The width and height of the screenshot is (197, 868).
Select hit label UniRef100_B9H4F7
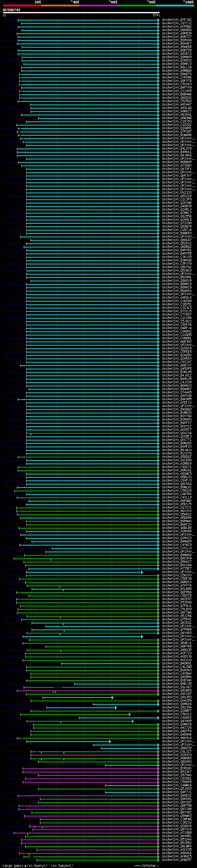click(177, 43)
